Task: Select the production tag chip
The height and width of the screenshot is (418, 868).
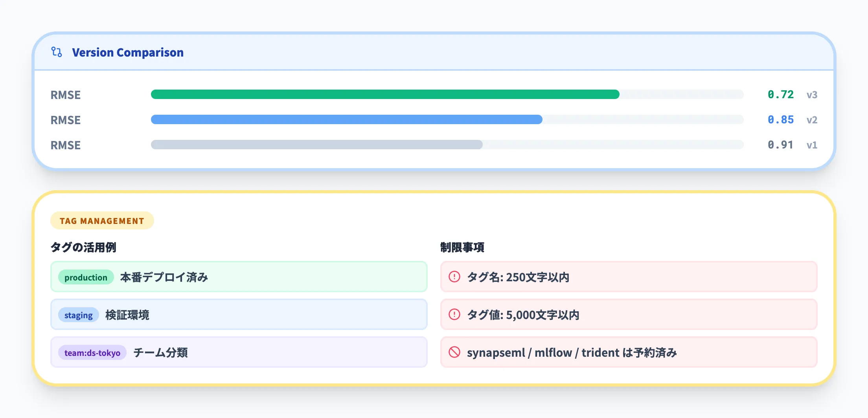Action: [86, 277]
